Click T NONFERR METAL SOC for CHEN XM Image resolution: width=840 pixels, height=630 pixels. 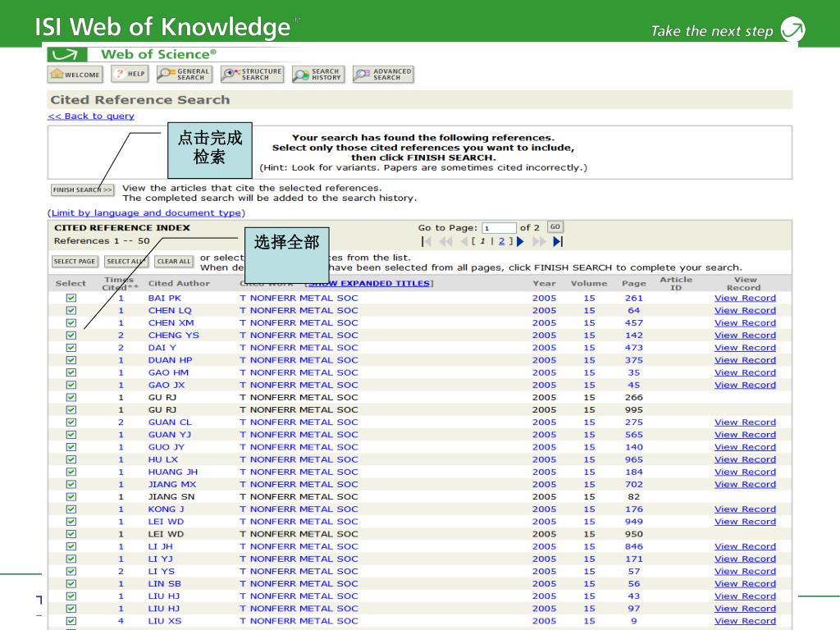point(299,322)
